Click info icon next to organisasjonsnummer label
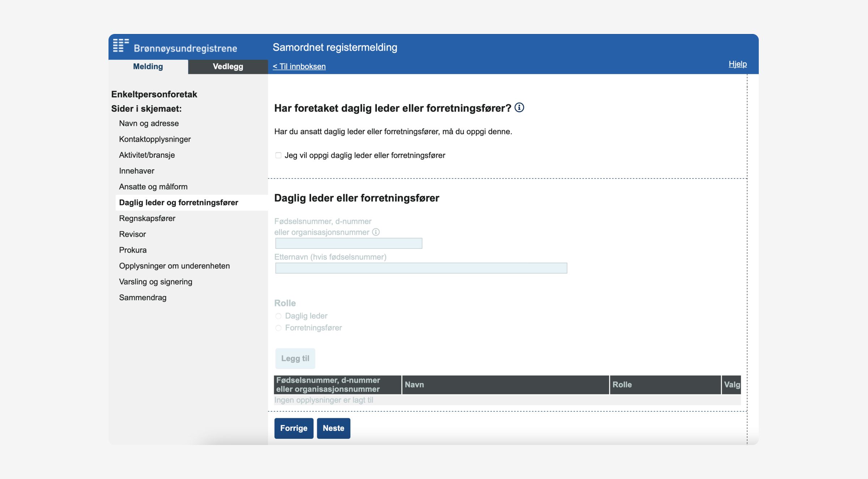 pyautogui.click(x=376, y=232)
